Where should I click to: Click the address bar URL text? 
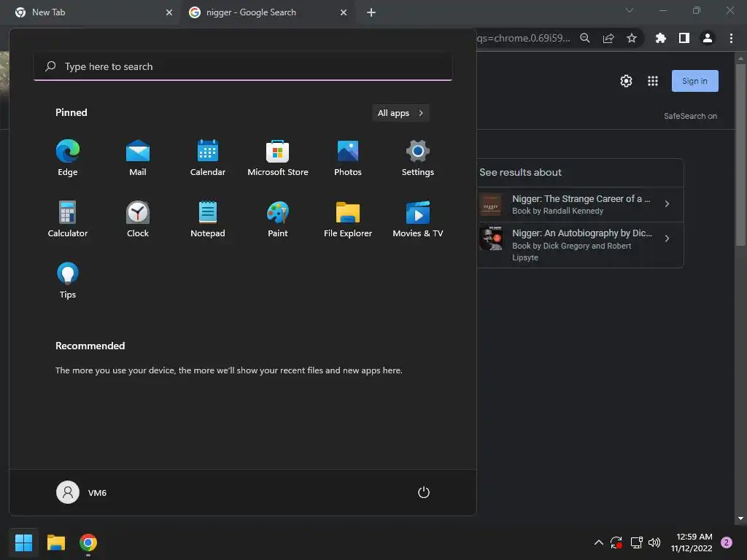click(x=524, y=38)
